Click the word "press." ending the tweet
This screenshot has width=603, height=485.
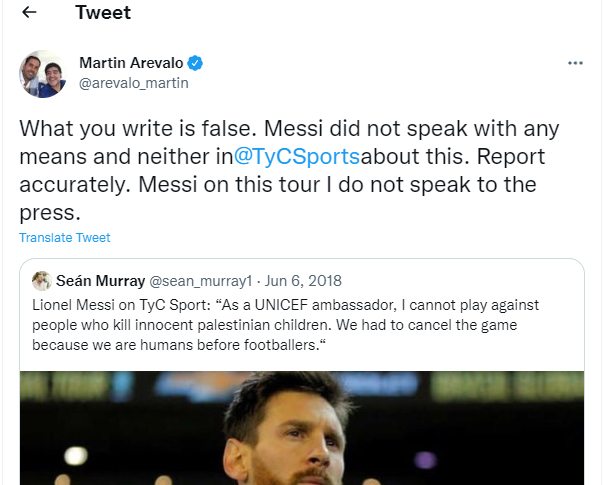tap(50, 212)
